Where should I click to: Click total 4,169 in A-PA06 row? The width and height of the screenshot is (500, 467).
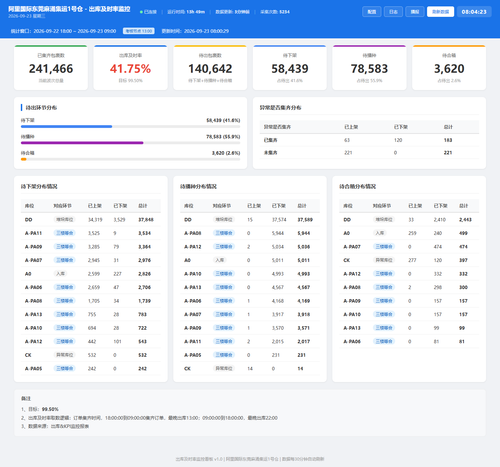coord(304,301)
